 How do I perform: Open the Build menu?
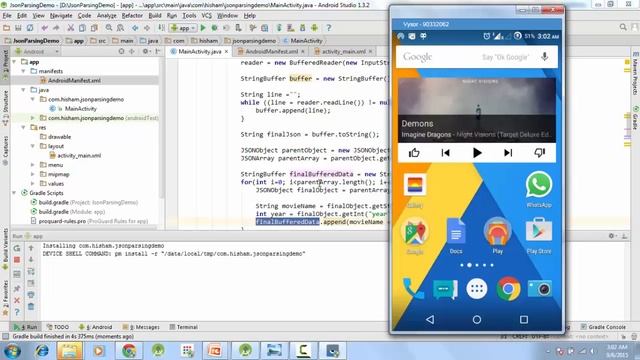155,16
